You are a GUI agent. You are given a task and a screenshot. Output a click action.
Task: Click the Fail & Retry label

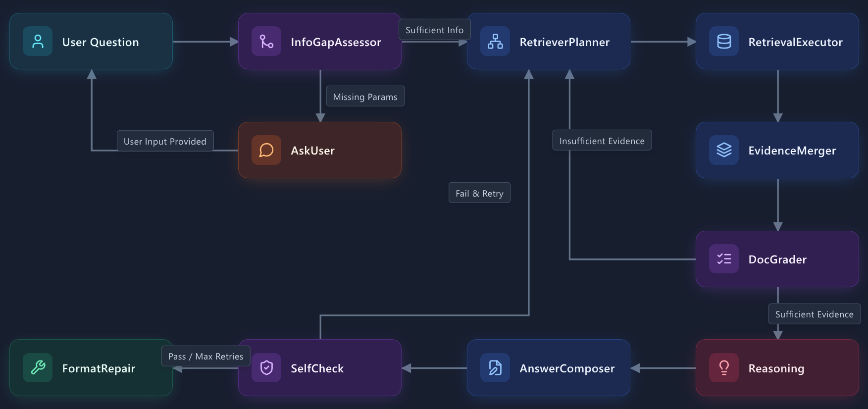479,193
